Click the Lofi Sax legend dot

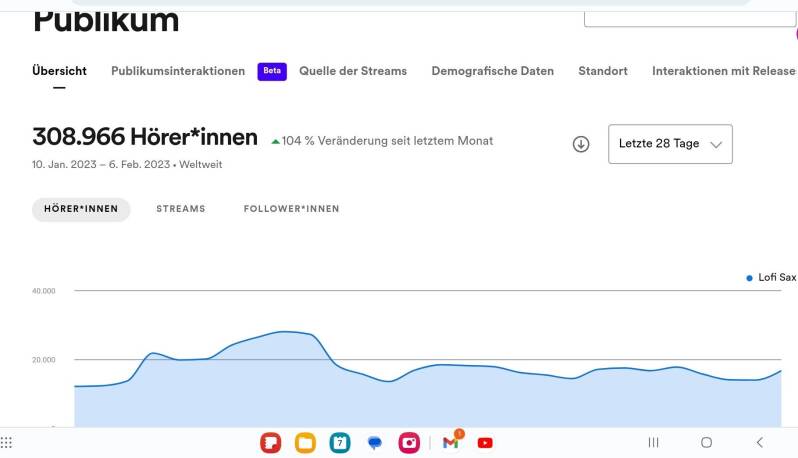point(750,277)
